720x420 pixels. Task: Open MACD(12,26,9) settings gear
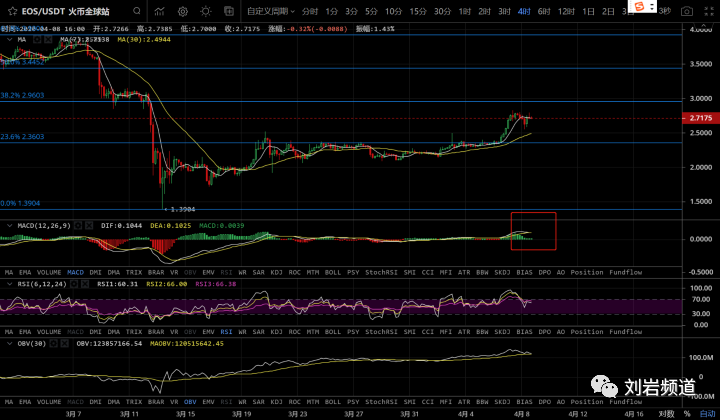pyautogui.click(x=78, y=225)
